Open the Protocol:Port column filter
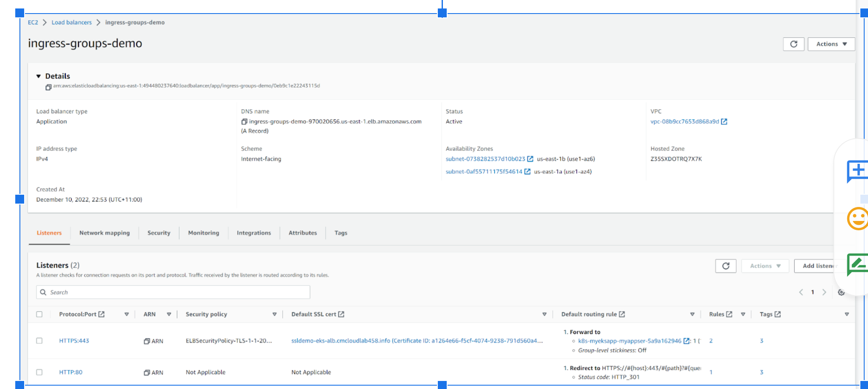Image resolution: width=868 pixels, height=389 pixels. (x=127, y=314)
